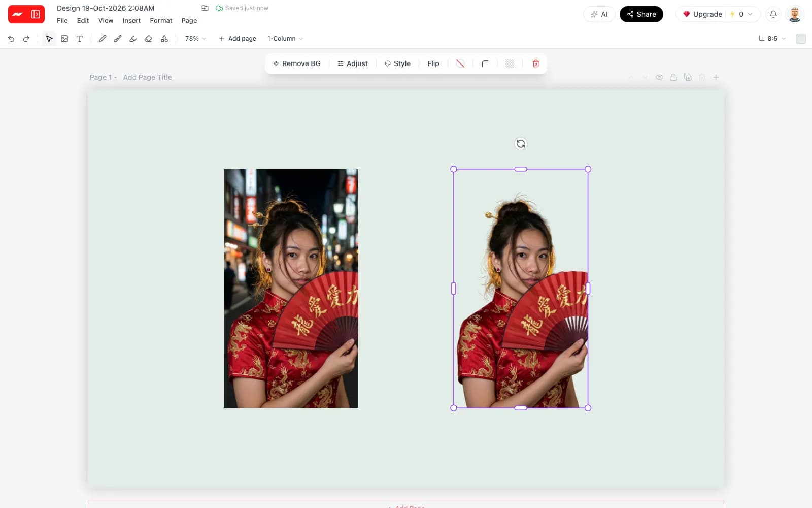
Task: Open the 78% zoom dropdown
Action: point(195,39)
